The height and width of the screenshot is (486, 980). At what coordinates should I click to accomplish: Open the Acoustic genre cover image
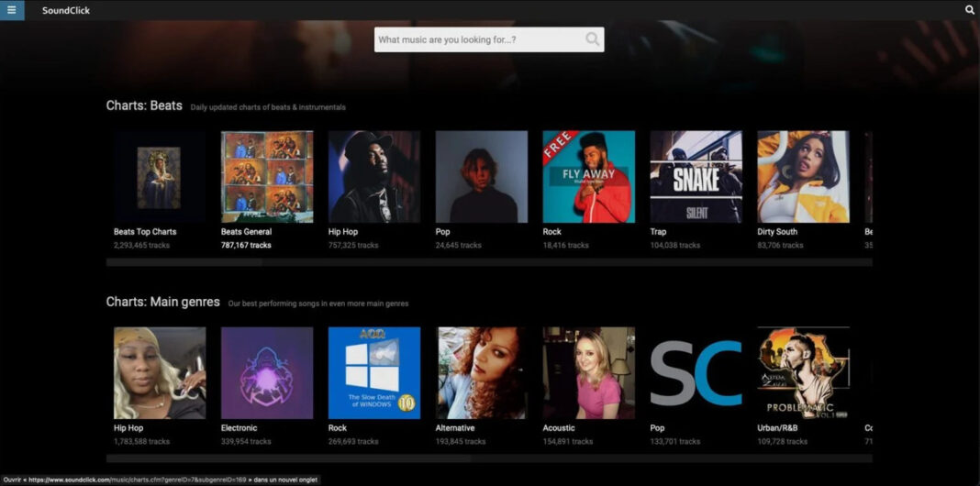[x=589, y=373]
